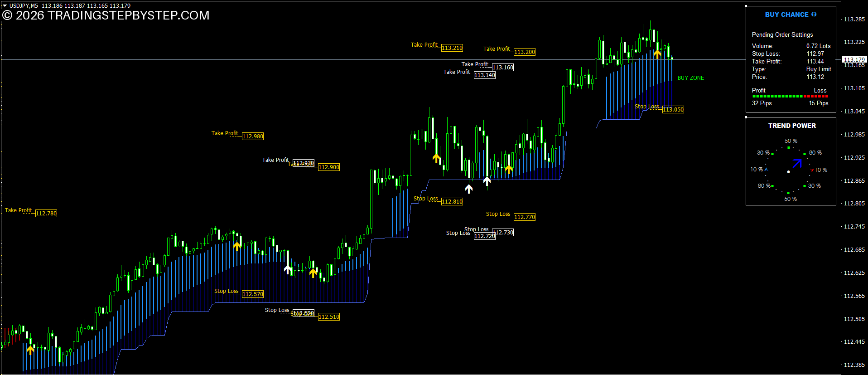868x375 pixels.
Task: Click the yellow buy arrow above Stop Loss 113.050
Action: [x=657, y=54]
